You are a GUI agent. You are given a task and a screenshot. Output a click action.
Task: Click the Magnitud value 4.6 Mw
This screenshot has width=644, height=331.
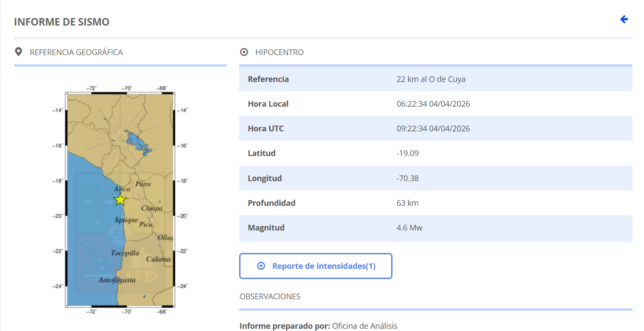(409, 228)
